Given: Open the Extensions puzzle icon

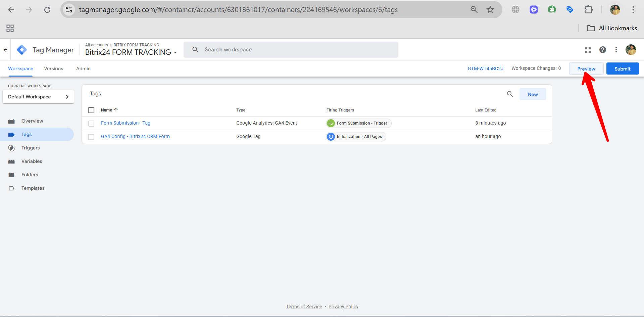Looking at the screenshot, I should tap(588, 10).
